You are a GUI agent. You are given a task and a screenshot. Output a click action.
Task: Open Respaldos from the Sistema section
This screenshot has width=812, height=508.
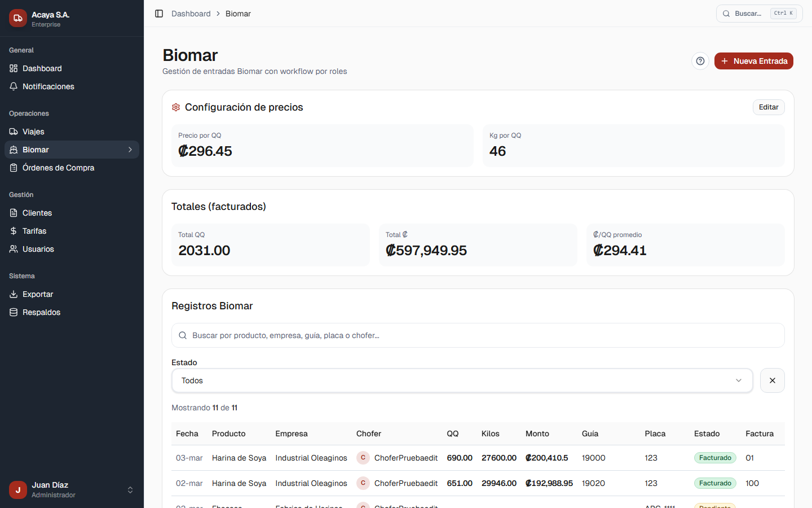[41, 312]
